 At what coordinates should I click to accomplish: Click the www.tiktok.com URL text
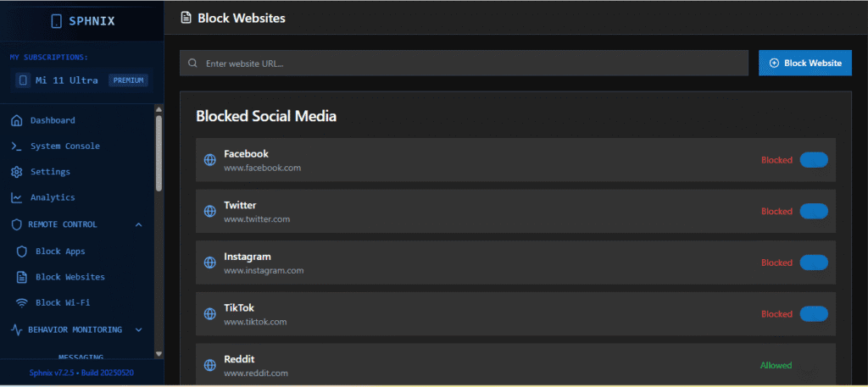pyautogui.click(x=255, y=322)
